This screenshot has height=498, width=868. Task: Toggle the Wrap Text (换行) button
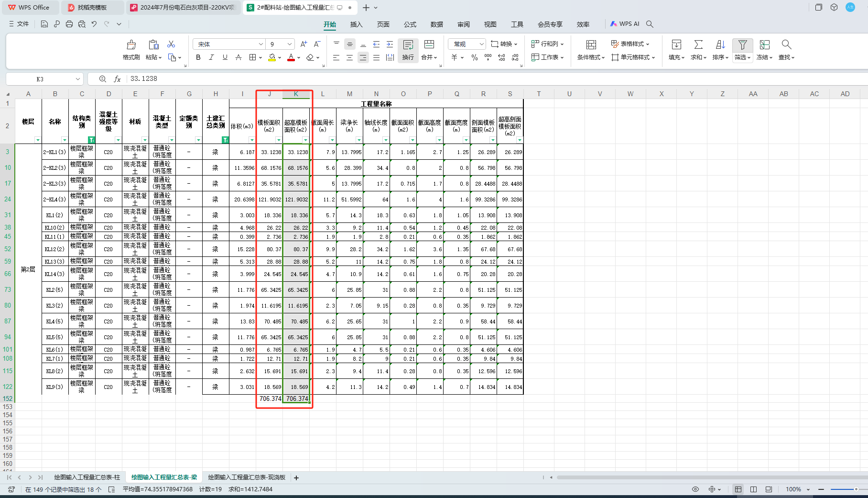tap(408, 50)
